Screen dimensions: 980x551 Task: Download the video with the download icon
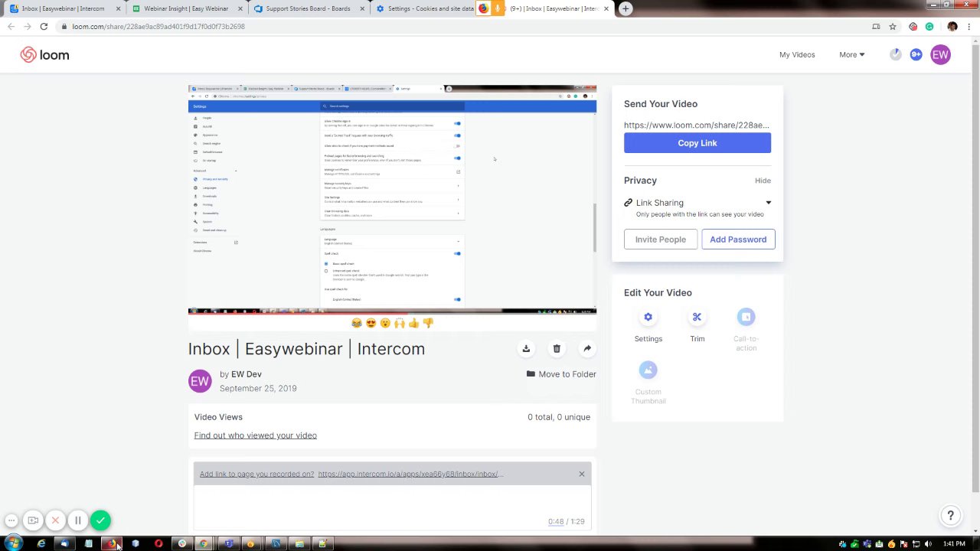pos(526,348)
